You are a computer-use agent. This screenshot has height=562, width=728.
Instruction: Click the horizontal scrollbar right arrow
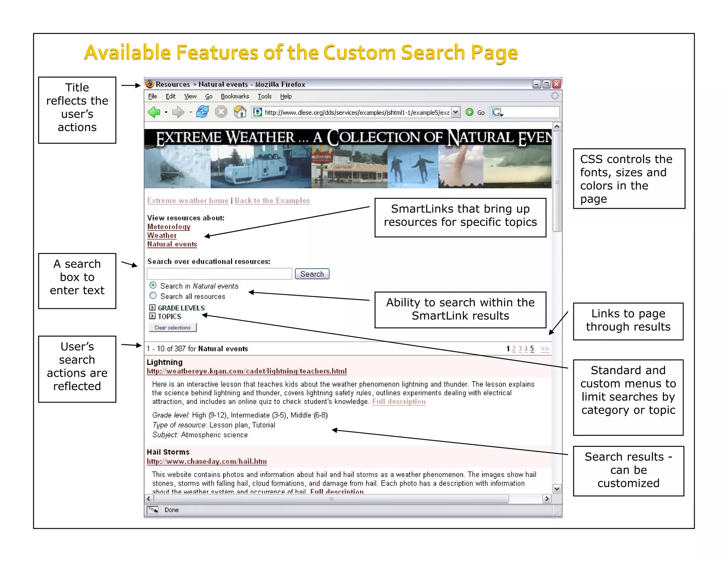point(547,499)
